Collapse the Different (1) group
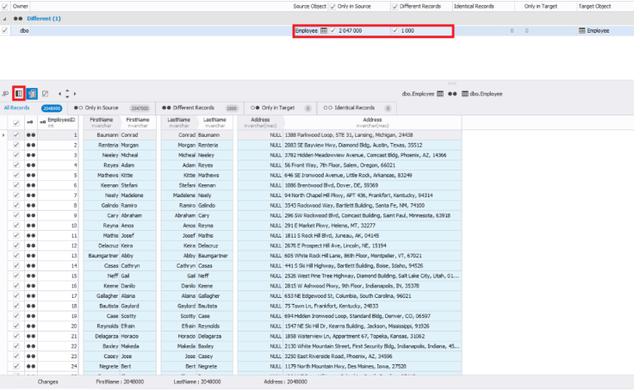Image resolution: width=640 pixels, height=391 pixels. [x=4, y=19]
